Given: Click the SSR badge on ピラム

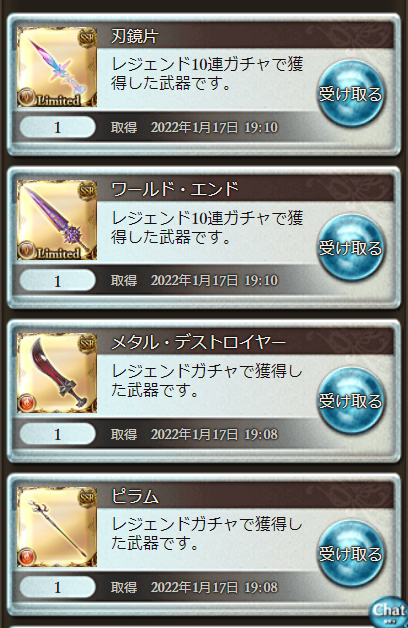Looking at the screenshot, I should [x=87, y=497].
